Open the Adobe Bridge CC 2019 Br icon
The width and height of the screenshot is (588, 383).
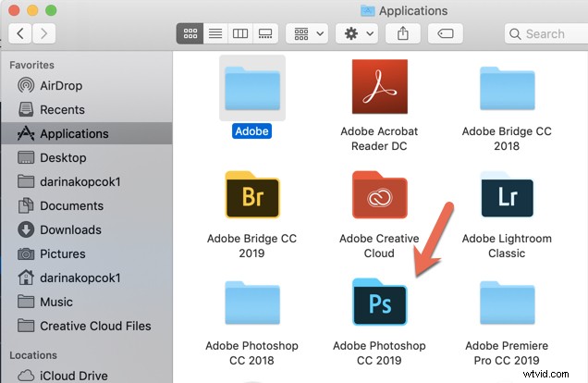click(x=252, y=194)
